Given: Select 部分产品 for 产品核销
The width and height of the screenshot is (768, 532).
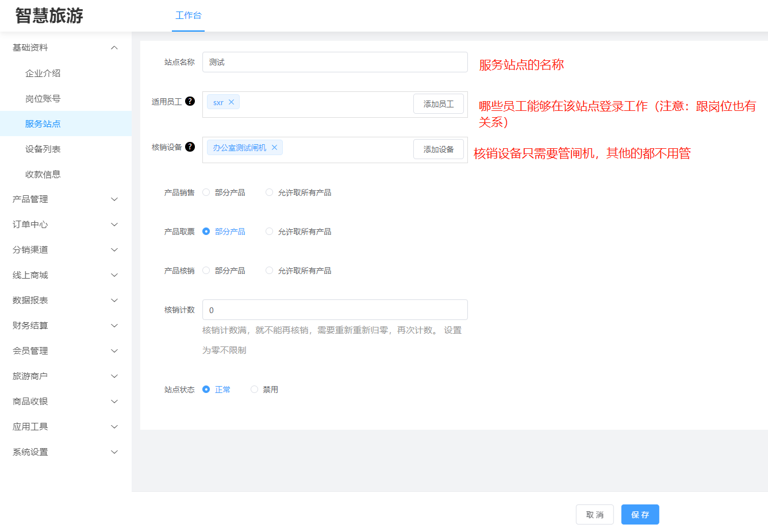Looking at the screenshot, I should point(206,271).
